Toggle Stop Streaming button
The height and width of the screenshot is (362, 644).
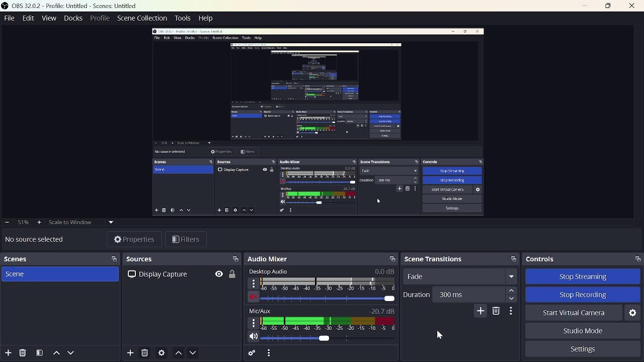click(x=583, y=277)
